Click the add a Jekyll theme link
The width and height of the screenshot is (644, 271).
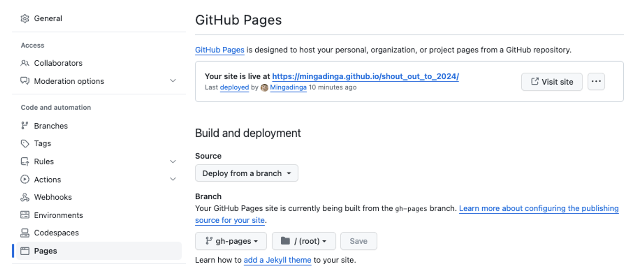tap(278, 260)
